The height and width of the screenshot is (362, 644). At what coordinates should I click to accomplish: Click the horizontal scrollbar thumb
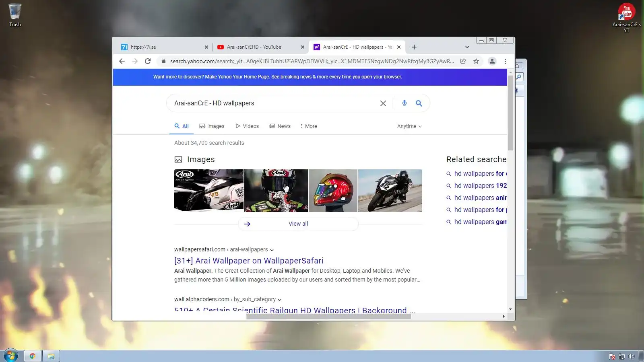(x=328, y=316)
